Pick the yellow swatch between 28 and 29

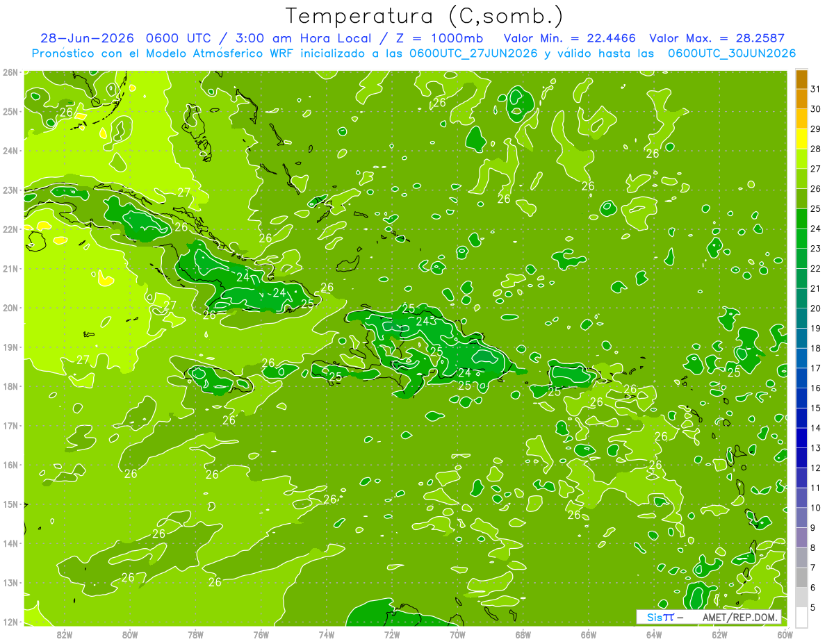point(801,139)
